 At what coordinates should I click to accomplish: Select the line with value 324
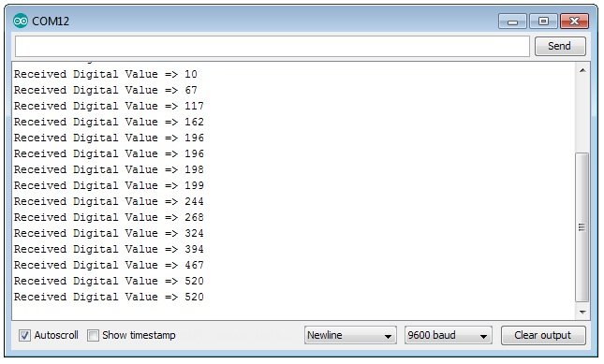[x=109, y=233]
